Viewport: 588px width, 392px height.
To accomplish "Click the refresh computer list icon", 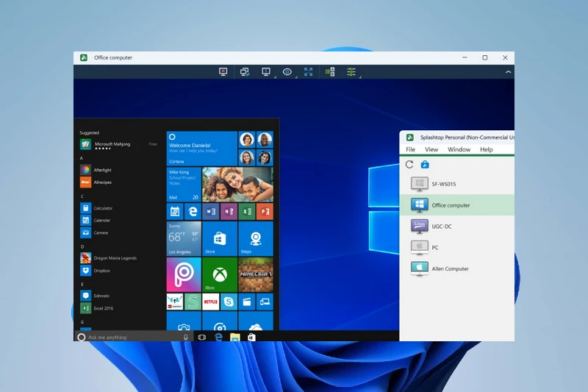I will pos(409,164).
